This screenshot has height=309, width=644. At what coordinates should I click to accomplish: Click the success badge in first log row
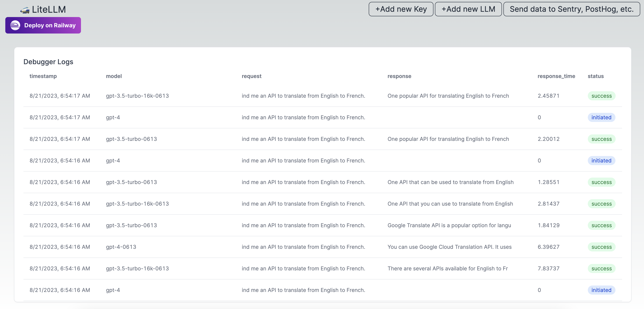[x=601, y=96]
